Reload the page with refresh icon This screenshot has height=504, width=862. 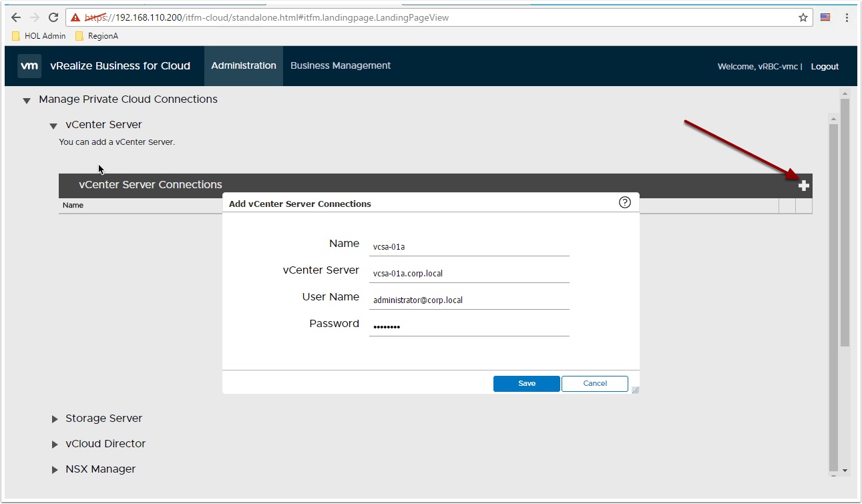tap(53, 18)
